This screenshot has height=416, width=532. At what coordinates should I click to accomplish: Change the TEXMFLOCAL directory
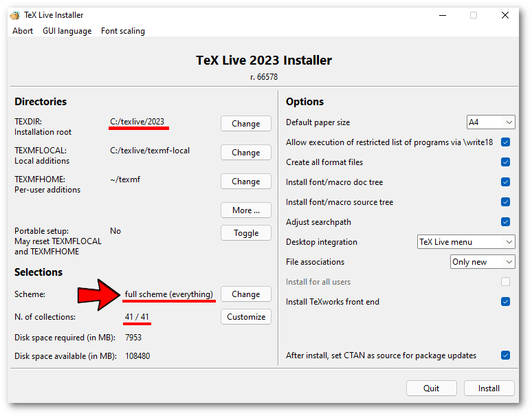tap(245, 153)
